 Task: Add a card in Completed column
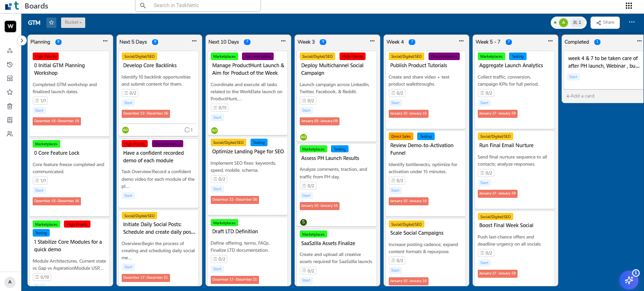(580, 96)
